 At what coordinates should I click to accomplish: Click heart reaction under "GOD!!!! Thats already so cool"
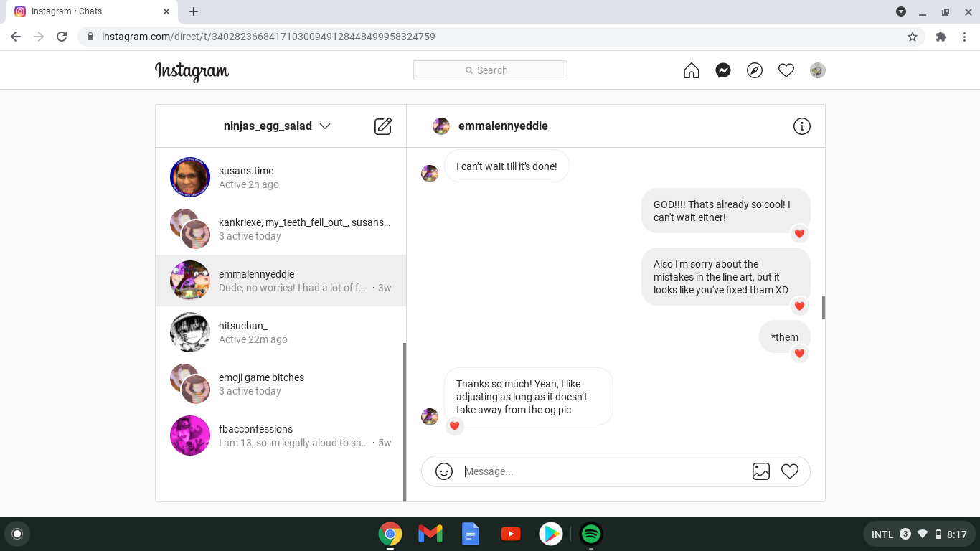click(x=799, y=234)
